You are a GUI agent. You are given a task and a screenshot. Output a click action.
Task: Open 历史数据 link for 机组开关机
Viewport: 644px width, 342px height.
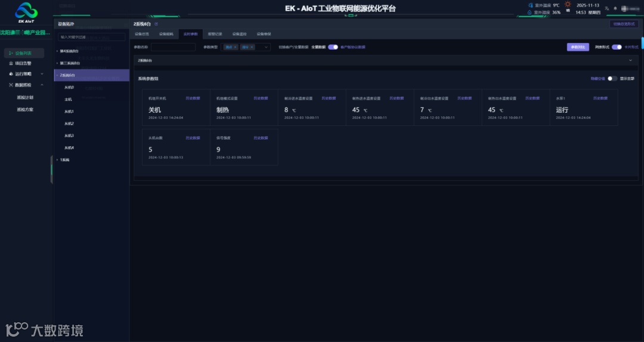[193, 98]
